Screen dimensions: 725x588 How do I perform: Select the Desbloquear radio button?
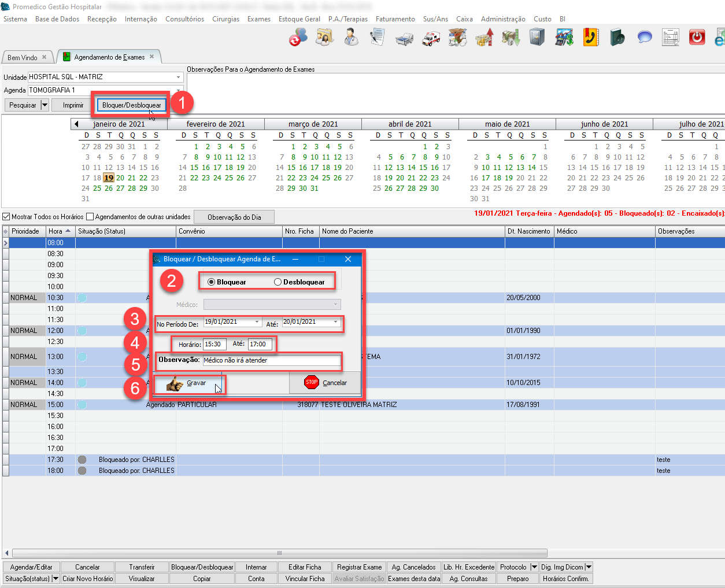(278, 282)
